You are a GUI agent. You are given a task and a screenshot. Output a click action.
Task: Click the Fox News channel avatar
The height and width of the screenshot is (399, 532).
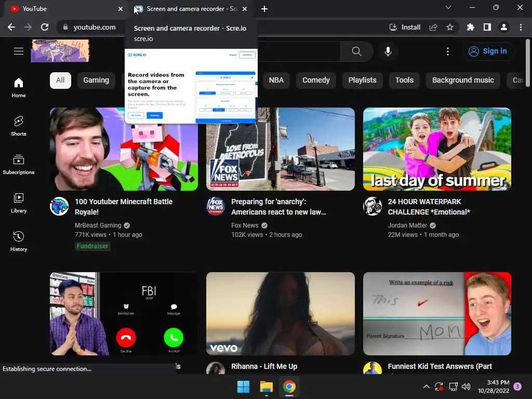click(216, 206)
